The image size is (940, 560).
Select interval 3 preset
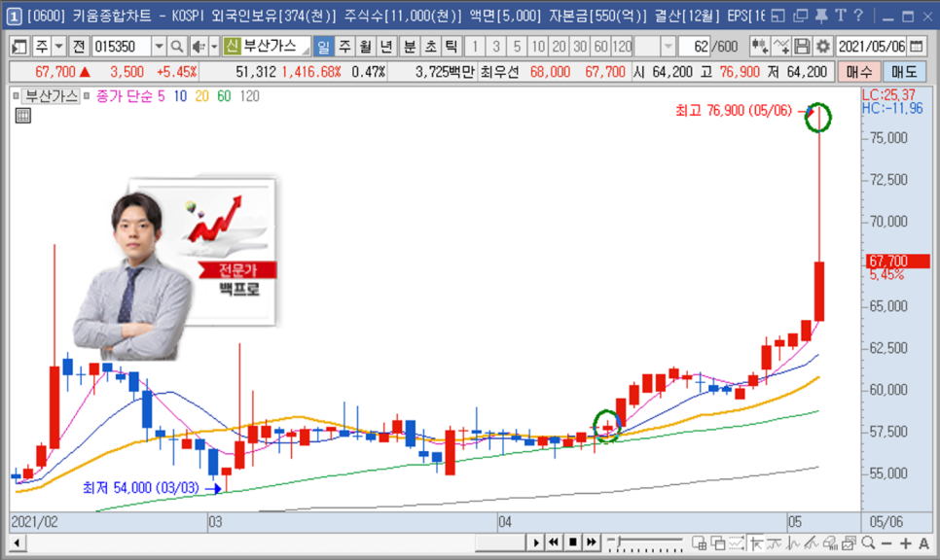[x=495, y=46]
